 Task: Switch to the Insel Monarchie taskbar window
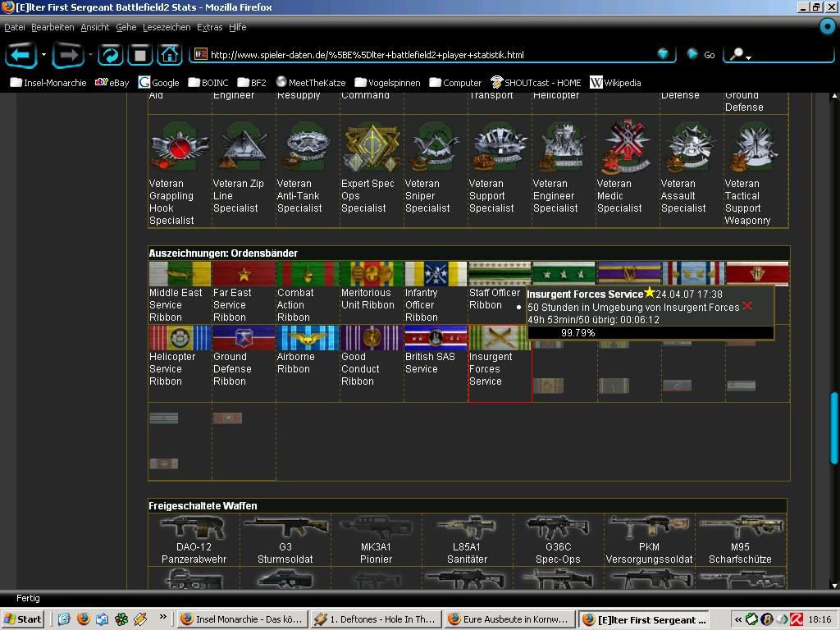click(x=243, y=619)
